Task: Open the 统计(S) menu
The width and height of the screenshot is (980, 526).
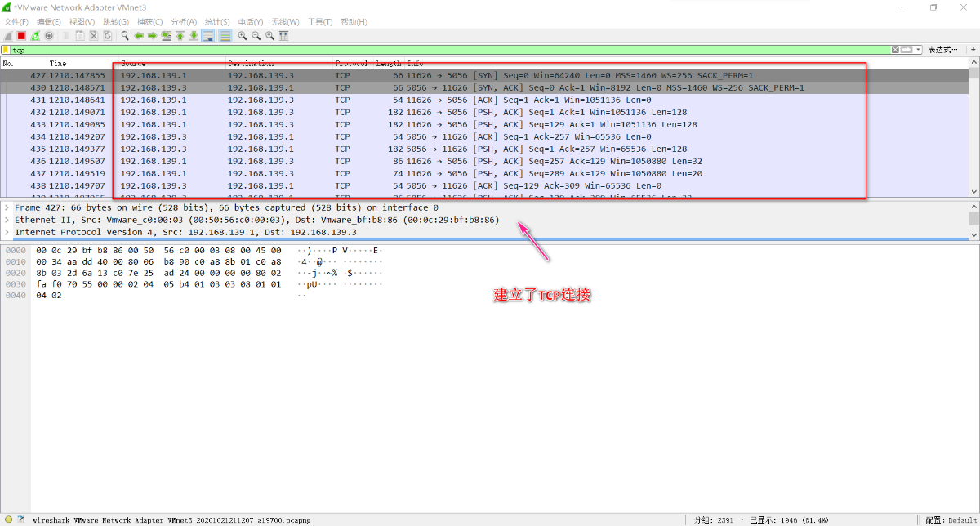Action: [x=217, y=21]
